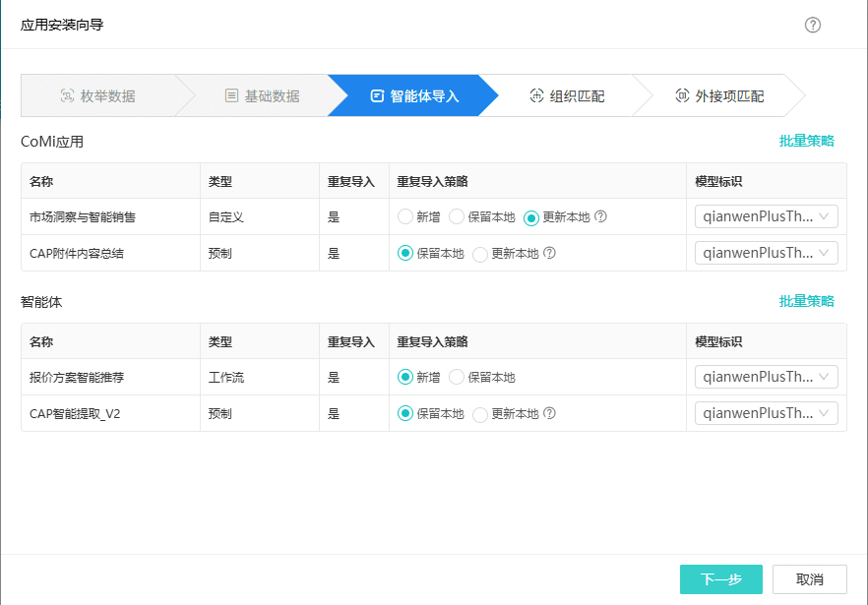Screen dimensions: 868x605
Task: Select 更新本地 for 市场洞察与智能销售
Action: pyautogui.click(x=531, y=217)
